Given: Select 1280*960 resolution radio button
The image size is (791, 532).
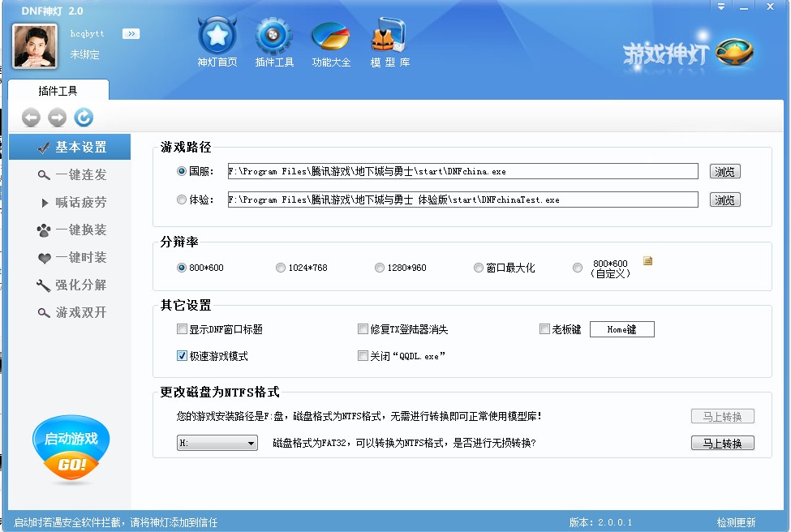Looking at the screenshot, I should click(x=380, y=268).
